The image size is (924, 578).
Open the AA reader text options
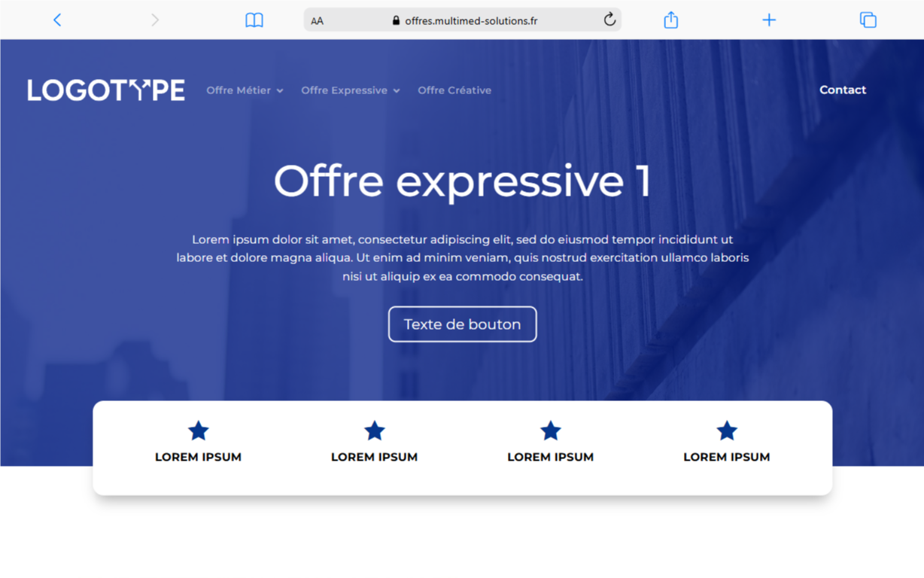[x=318, y=21]
